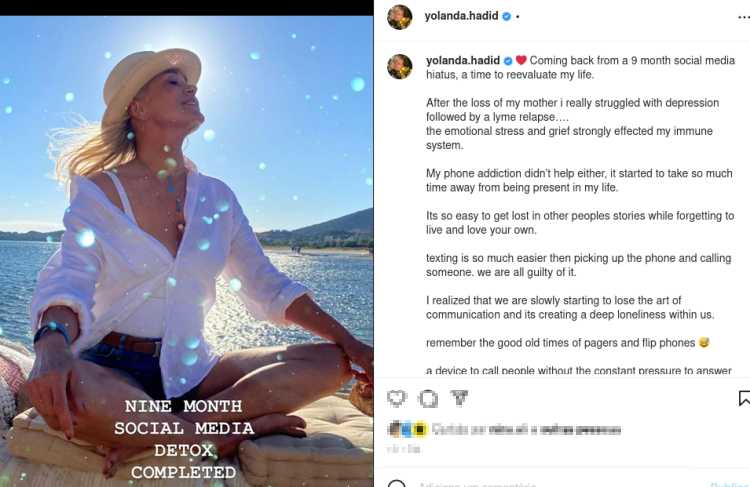Image resolution: width=750 pixels, height=487 pixels.
Task: Click the verified badge in the caption
Action: coord(508,60)
